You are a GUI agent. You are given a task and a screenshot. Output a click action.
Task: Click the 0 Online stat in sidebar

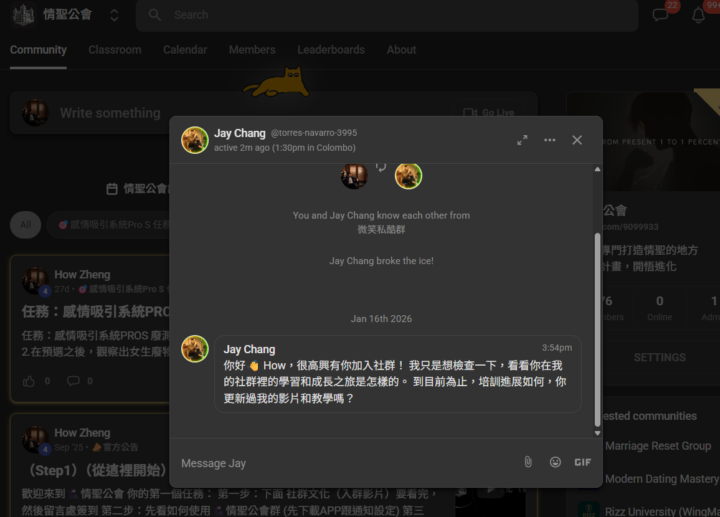(660, 308)
